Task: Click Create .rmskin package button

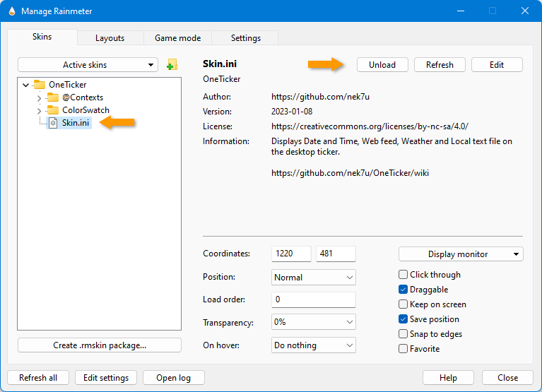Action: (x=100, y=345)
